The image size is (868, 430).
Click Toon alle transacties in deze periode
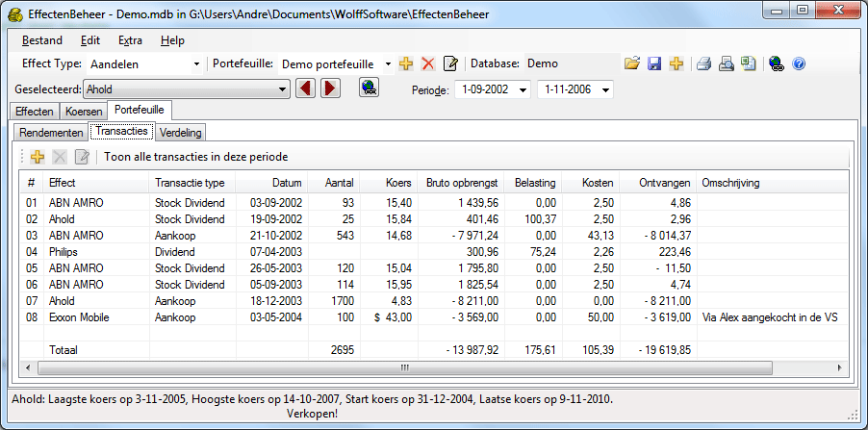click(195, 157)
